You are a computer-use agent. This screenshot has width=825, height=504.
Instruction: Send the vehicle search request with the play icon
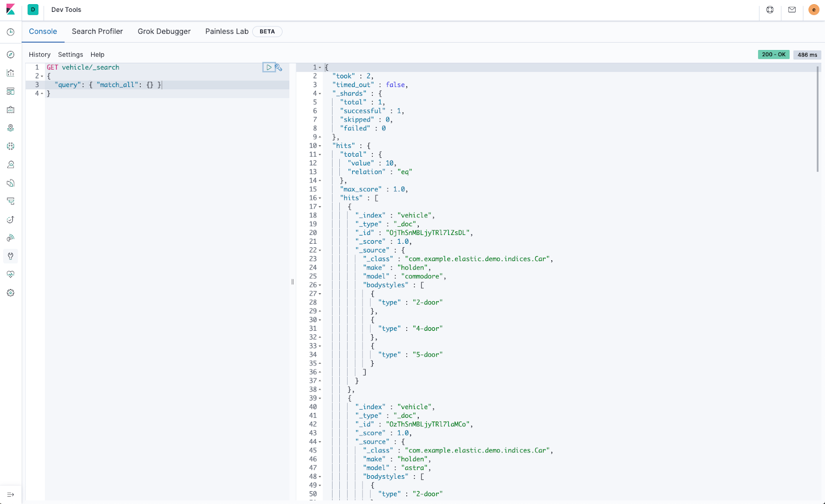(x=268, y=67)
